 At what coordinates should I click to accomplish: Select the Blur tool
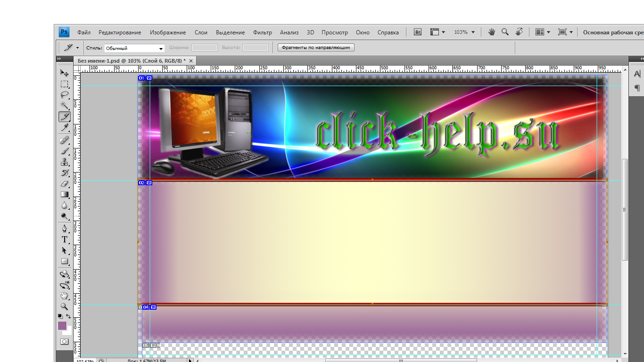pos(64,205)
